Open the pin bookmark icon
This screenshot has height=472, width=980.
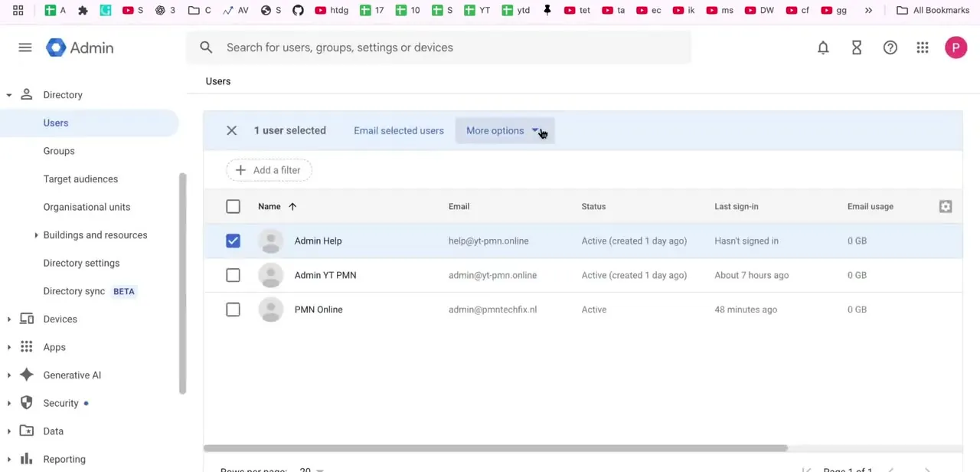[547, 10]
